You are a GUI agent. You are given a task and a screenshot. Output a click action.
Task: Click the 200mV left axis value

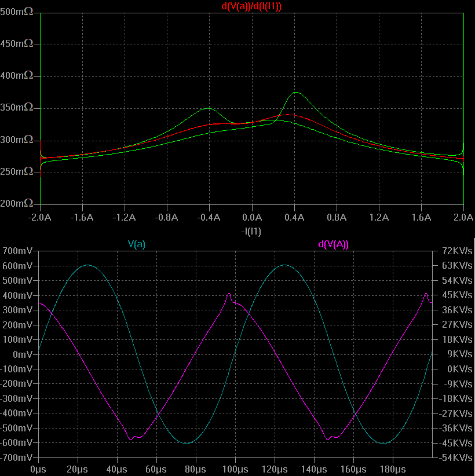click(x=17, y=325)
